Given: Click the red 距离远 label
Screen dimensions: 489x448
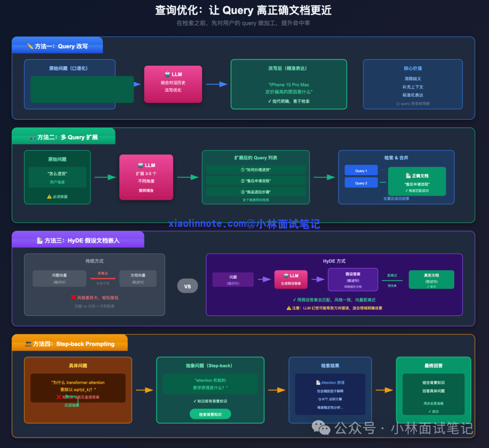Looking at the screenshot, I should [x=103, y=273].
